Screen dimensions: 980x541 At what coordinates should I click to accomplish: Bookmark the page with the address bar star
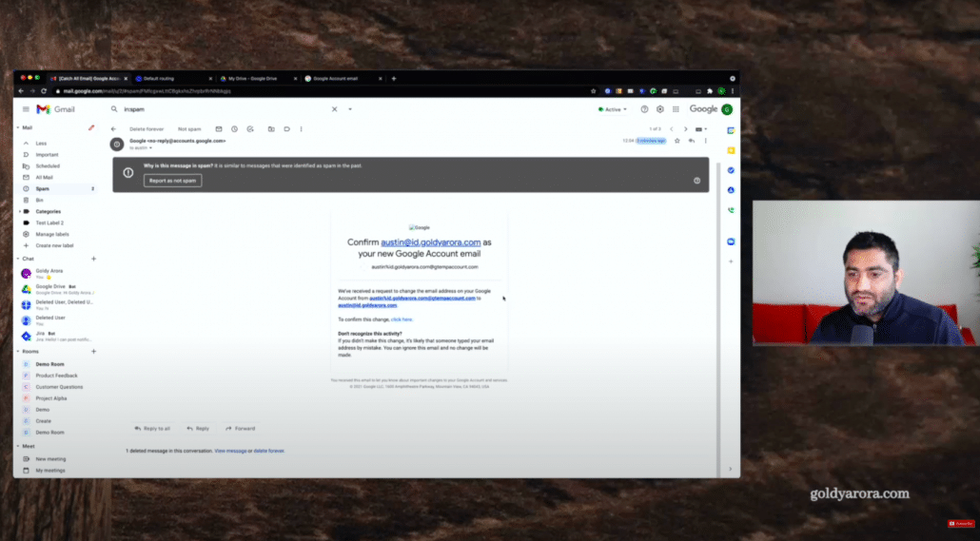point(593,91)
